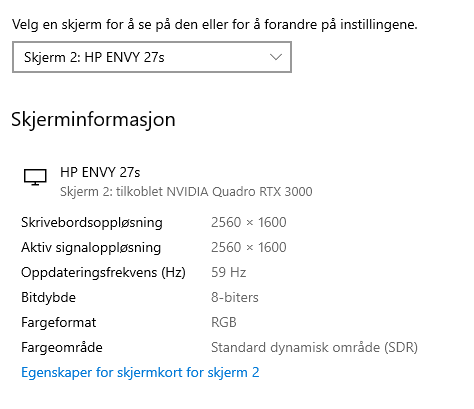Click the Velg en skjerm instruction text

click(x=215, y=25)
